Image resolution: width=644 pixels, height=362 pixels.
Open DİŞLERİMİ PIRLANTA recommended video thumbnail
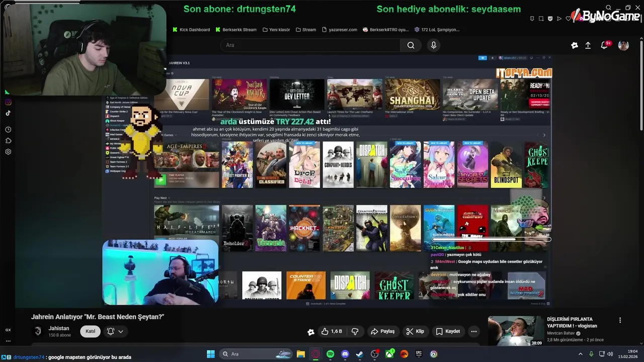coord(516,331)
